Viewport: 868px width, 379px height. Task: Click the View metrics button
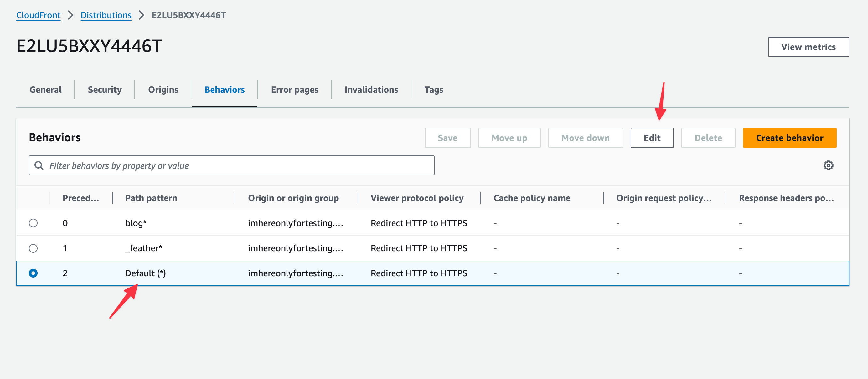[x=808, y=47]
